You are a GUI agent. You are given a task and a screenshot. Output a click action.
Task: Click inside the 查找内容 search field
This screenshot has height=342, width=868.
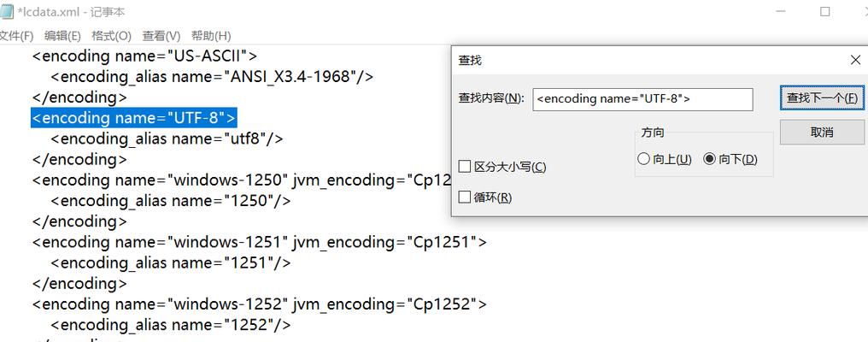click(x=642, y=99)
